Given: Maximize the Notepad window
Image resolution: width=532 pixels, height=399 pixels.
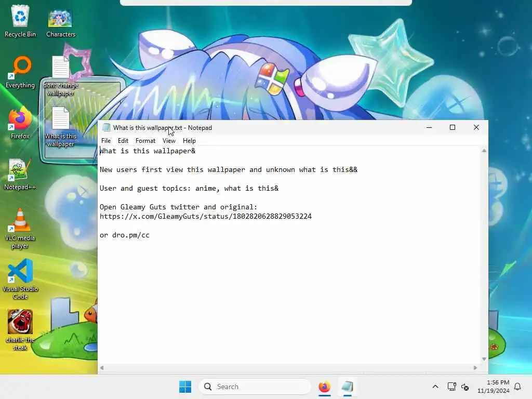Looking at the screenshot, I should tap(453, 128).
